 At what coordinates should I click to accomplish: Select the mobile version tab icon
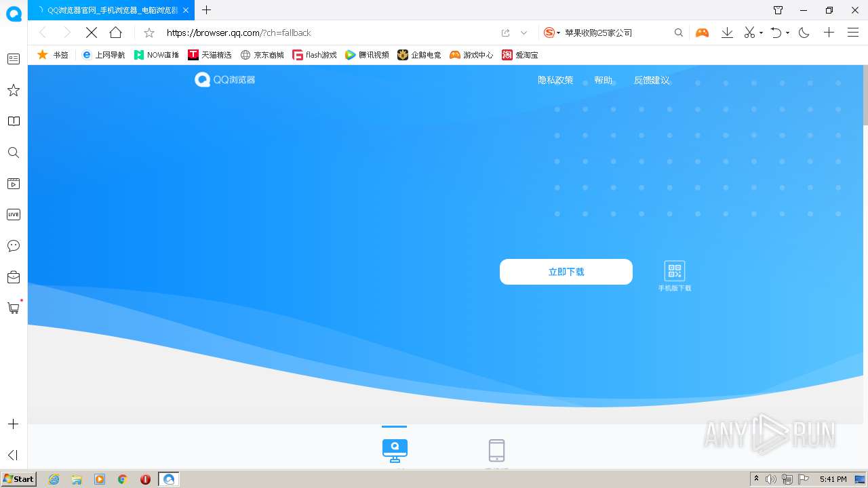(496, 450)
